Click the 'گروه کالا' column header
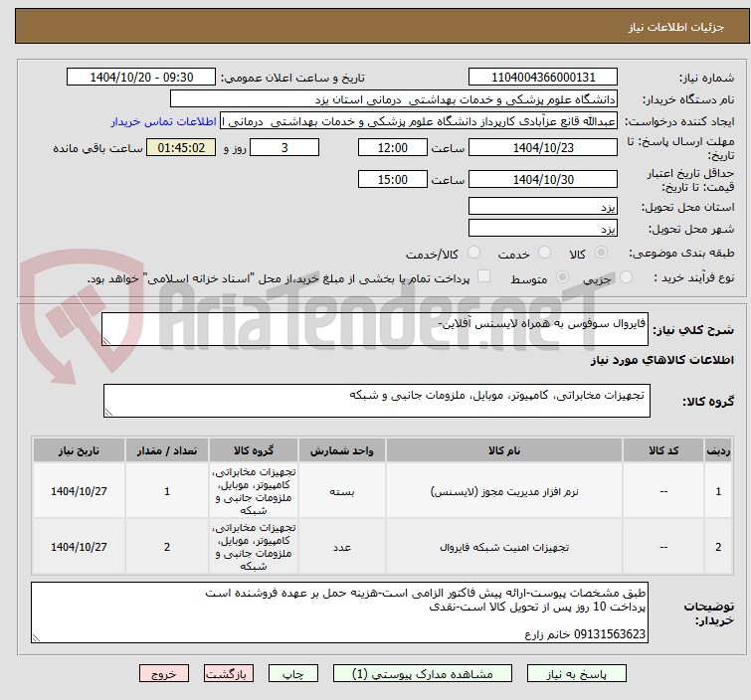The width and height of the screenshot is (751, 700). tap(254, 450)
